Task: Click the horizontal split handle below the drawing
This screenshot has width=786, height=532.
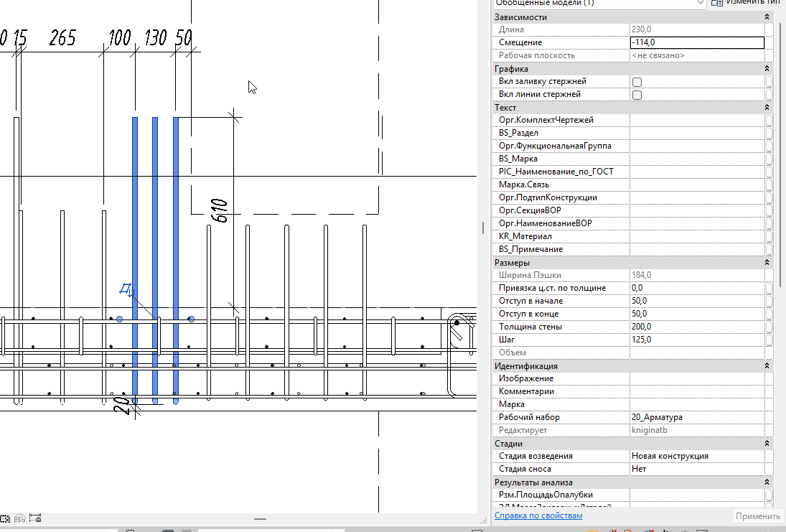Action: pyautogui.click(x=260, y=519)
